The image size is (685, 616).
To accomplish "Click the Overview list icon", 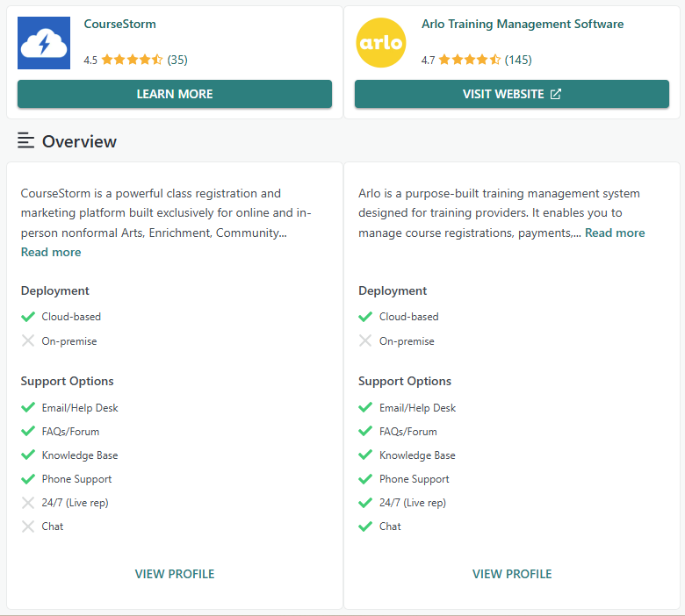I will coord(26,141).
